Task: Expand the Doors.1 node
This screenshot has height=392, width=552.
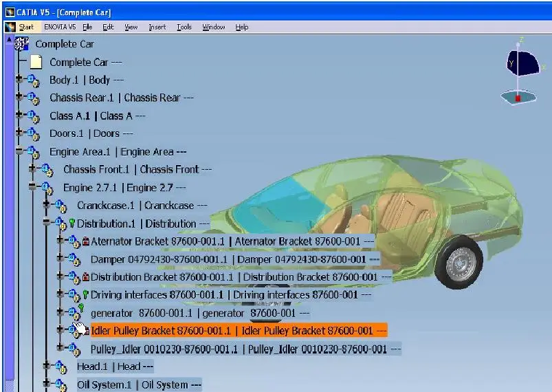Action: coord(19,132)
